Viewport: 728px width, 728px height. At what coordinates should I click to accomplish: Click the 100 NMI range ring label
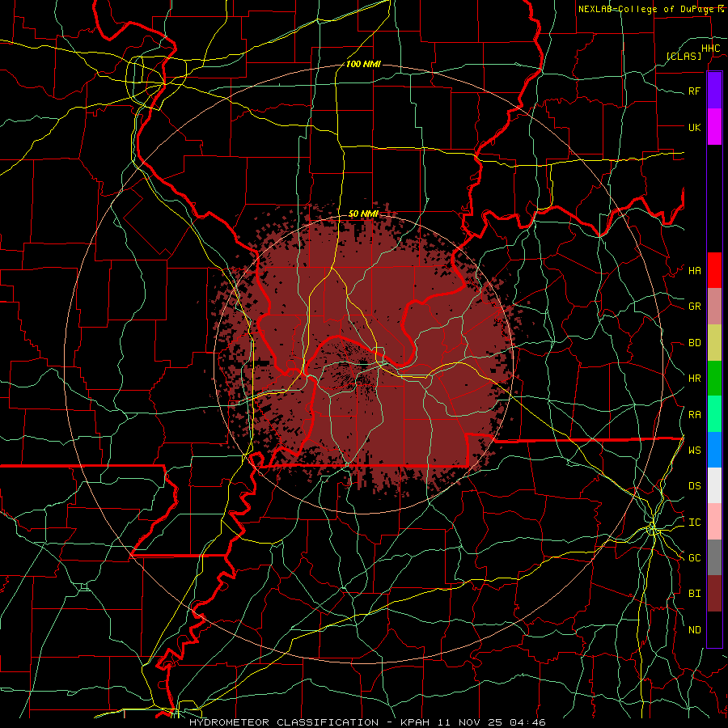pyautogui.click(x=363, y=64)
